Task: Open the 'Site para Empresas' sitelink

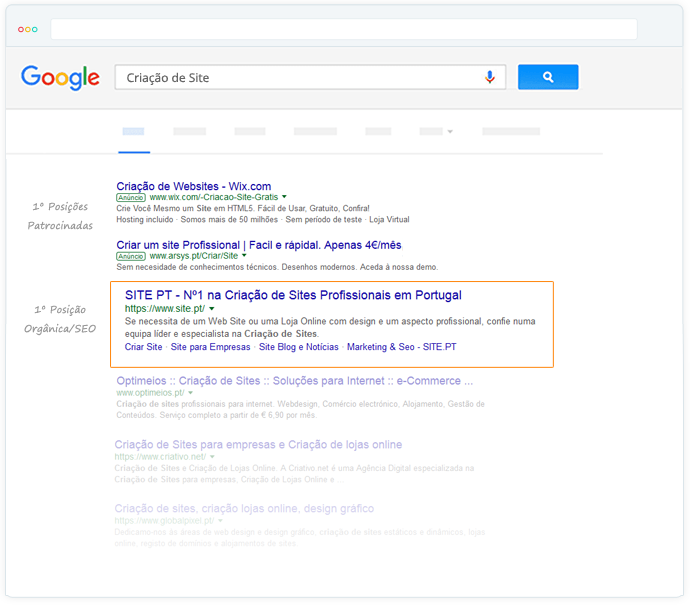Action: pyautogui.click(x=210, y=347)
